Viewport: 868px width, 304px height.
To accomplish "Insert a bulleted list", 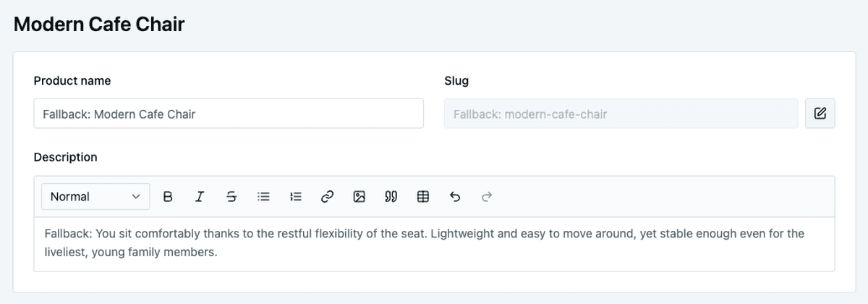I will point(263,197).
